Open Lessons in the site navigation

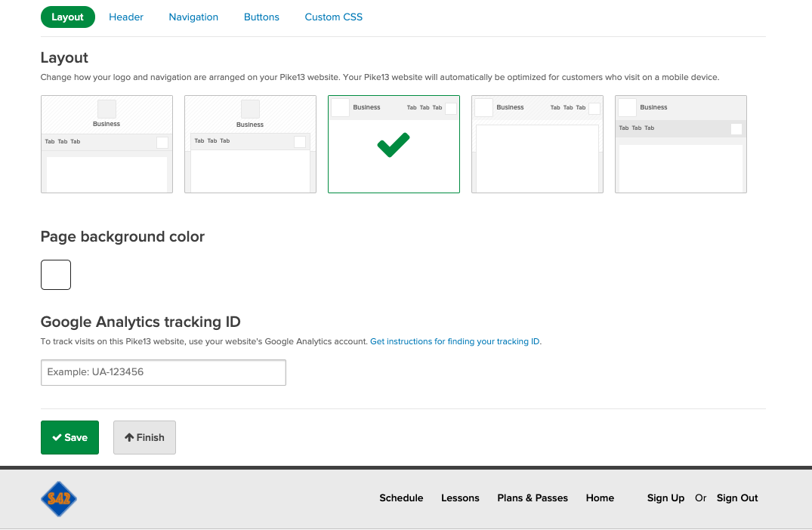tap(460, 498)
